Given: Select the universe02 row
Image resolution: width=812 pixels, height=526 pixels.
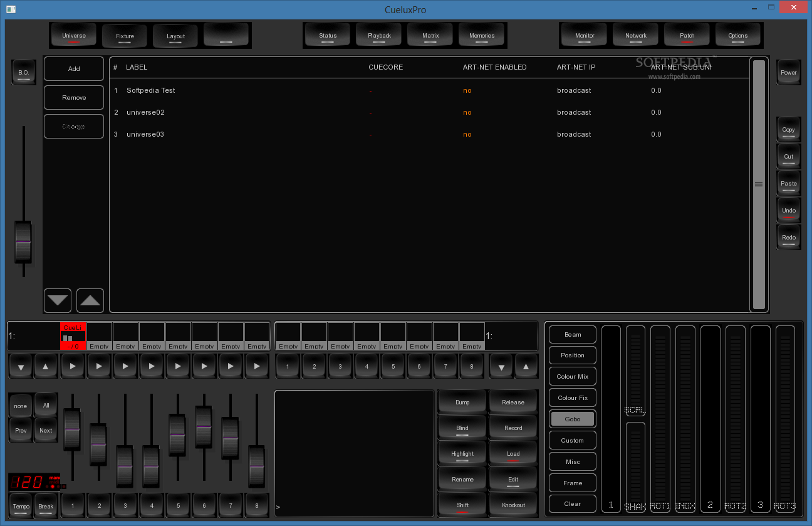Looking at the screenshot, I should click(x=429, y=112).
